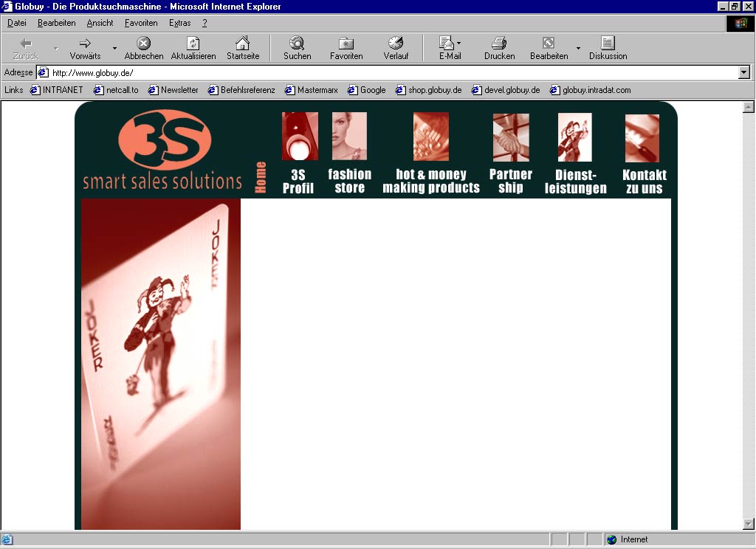
Task: Open the globuy.intradat.com links shortcut
Action: click(591, 89)
